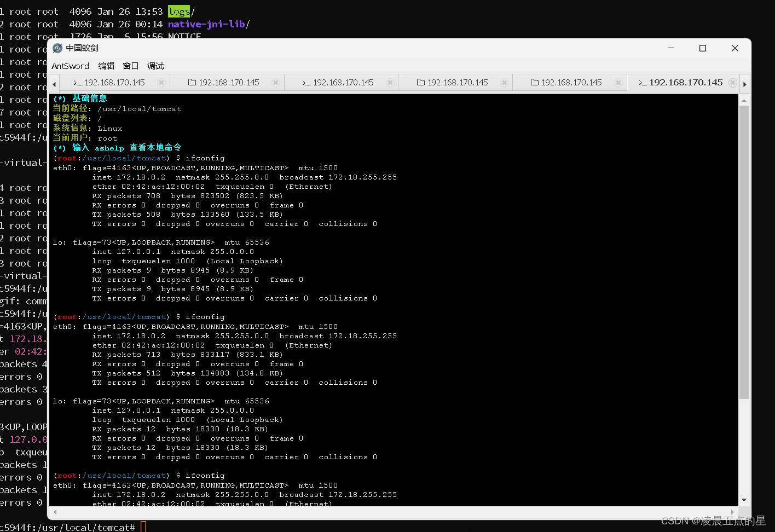Screen dimensions: 775x532
Task: Click the 磁盘列表 line
Action: [77, 118]
